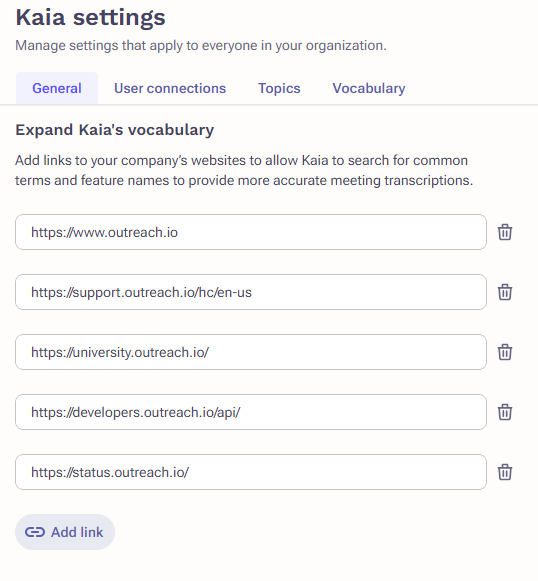538x581 pixels.
Task: Click the Expand Kaia's vocabulary heading
Action: pos(115,130)
